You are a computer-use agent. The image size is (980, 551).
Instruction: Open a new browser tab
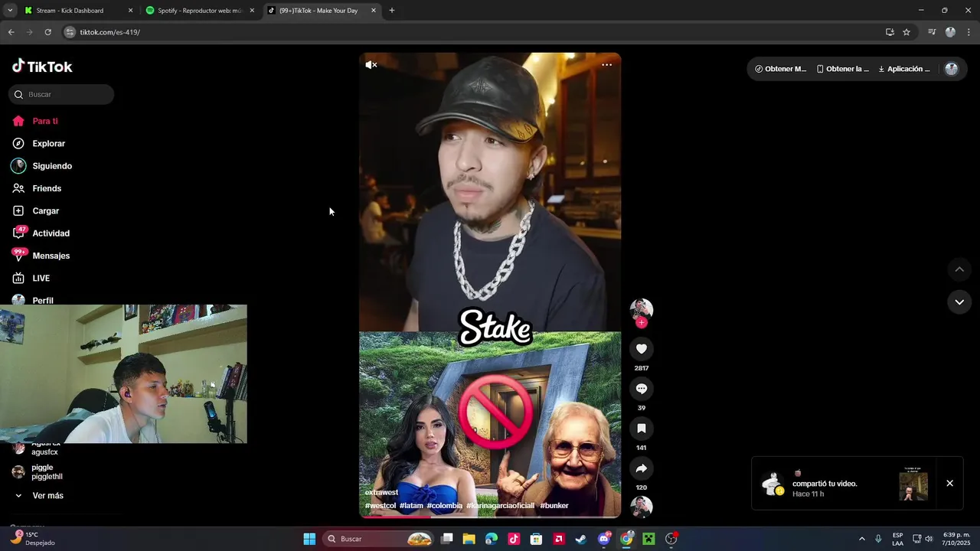click(x=392, y=11)
